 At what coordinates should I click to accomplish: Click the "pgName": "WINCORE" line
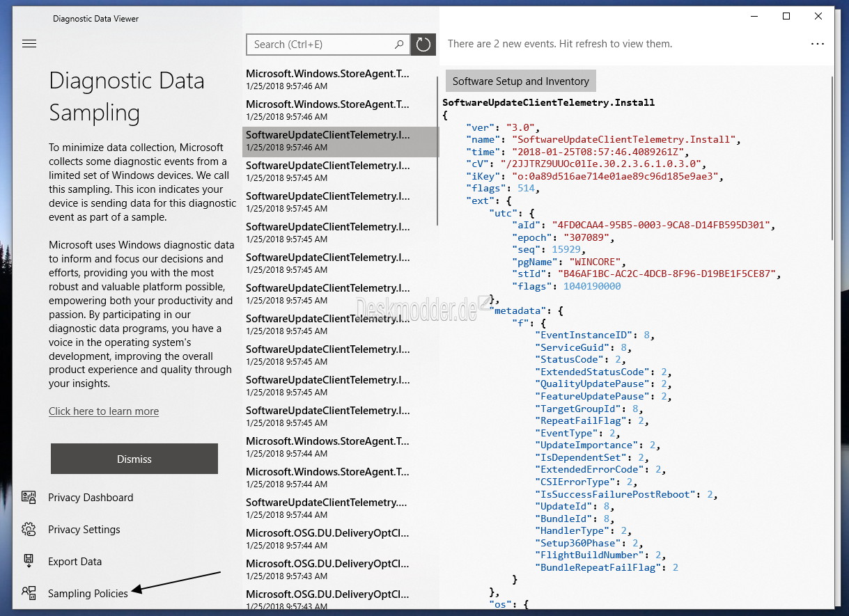tap(569, 262)
